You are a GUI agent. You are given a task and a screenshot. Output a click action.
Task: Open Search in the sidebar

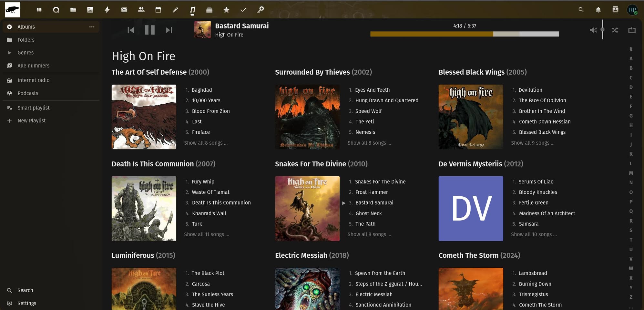tap(51, 290)
